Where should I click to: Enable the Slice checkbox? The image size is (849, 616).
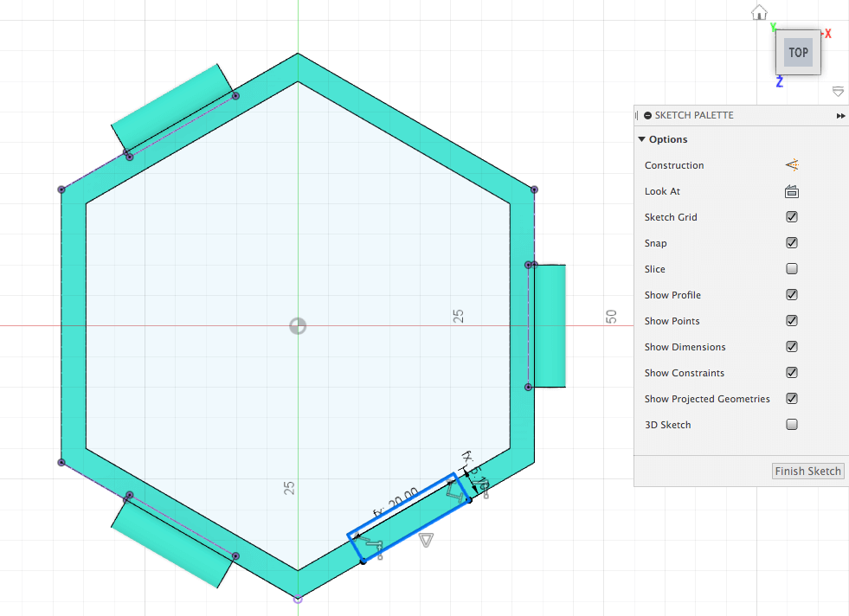[791, 269]
